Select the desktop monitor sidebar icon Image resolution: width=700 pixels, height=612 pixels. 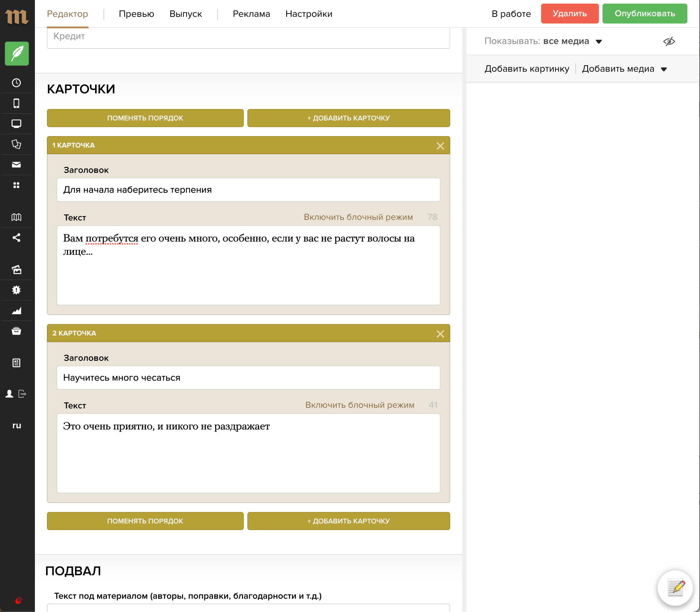16,123
